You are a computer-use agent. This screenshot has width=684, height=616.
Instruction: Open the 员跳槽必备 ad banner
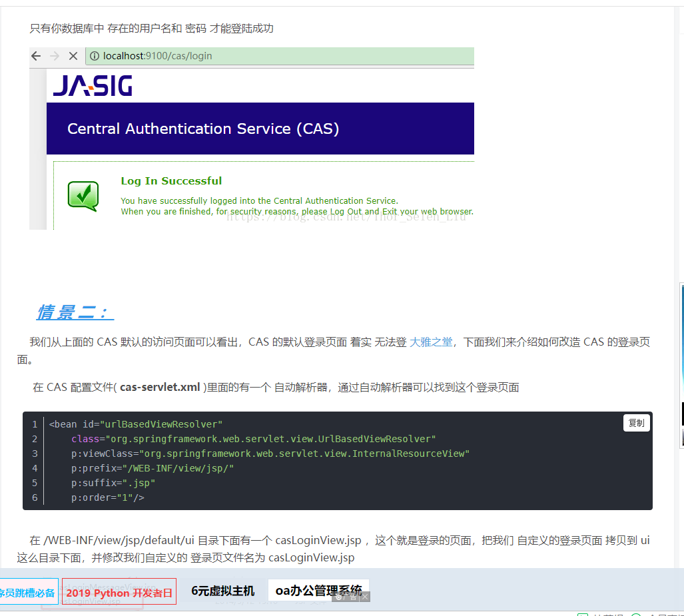(x=27, y=591)
